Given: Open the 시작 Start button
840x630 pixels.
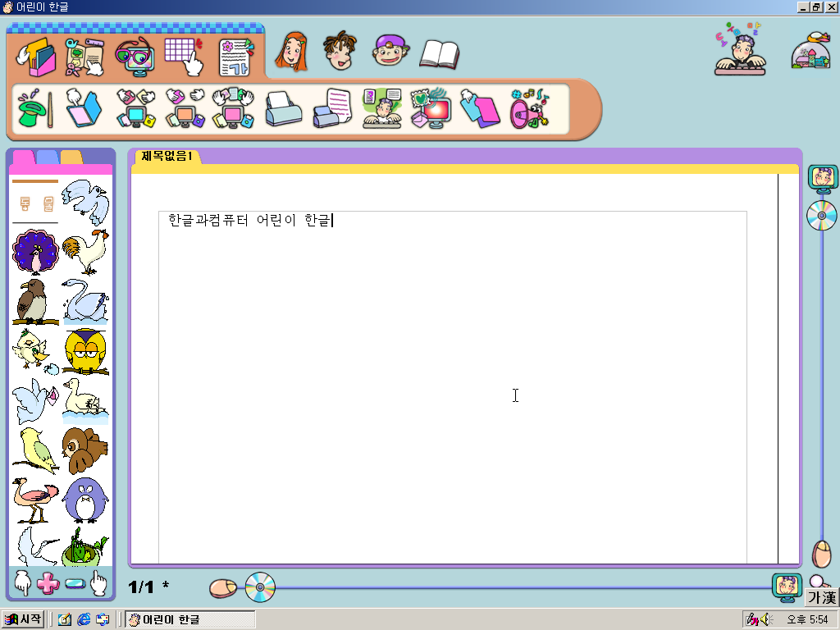Looking at the screenshot, I should tap(22, 619).
